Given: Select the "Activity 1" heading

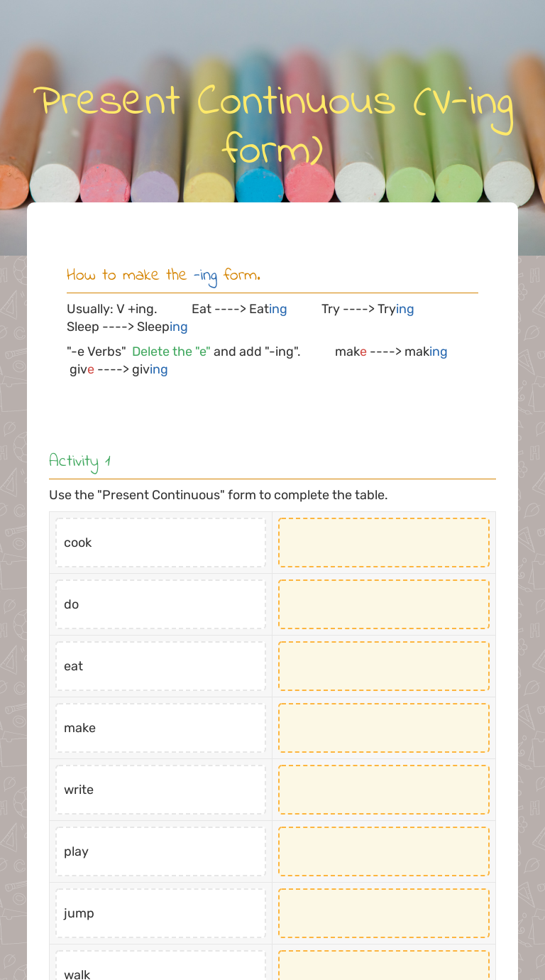Looking at the screenshot, I should click(x=80, y=461).
